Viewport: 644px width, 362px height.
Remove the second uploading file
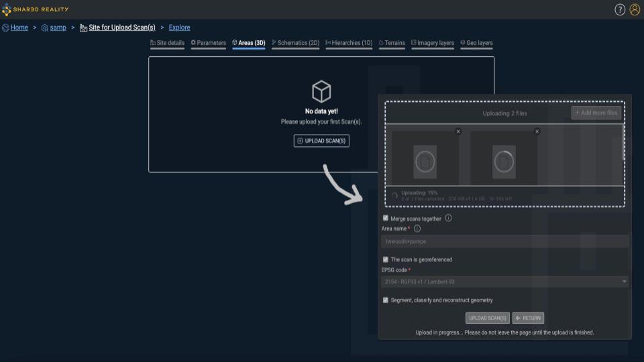[x=537, y=131]
